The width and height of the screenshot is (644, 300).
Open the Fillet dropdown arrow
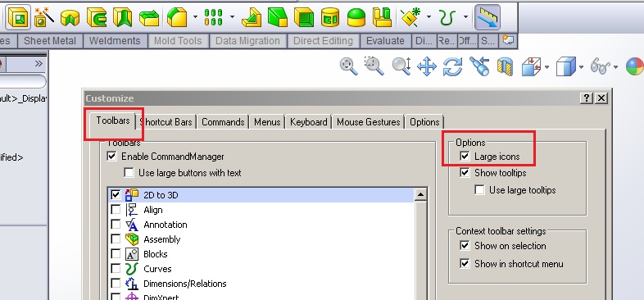pyautogui.click(x=195, y=17)
